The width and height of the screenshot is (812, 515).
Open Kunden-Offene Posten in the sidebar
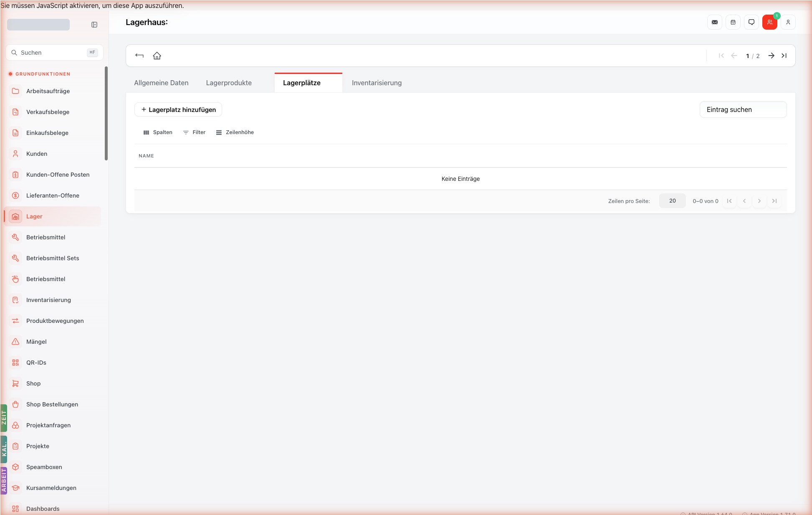tap(53, 175)
